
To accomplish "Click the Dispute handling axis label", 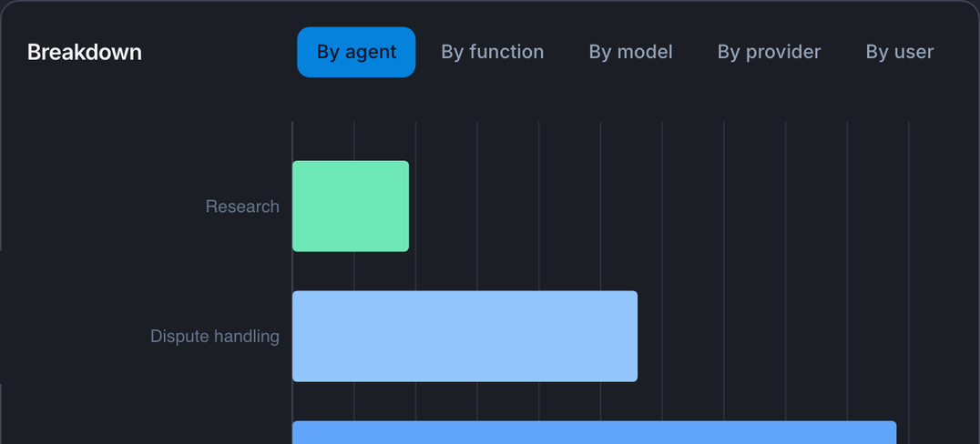I will click(215, 336).
